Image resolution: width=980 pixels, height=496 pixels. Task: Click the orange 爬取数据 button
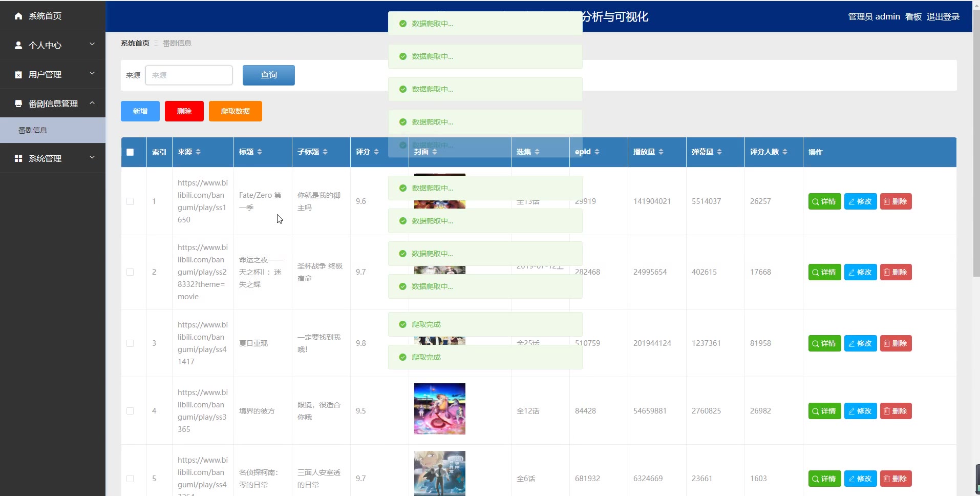click(236, 111)
